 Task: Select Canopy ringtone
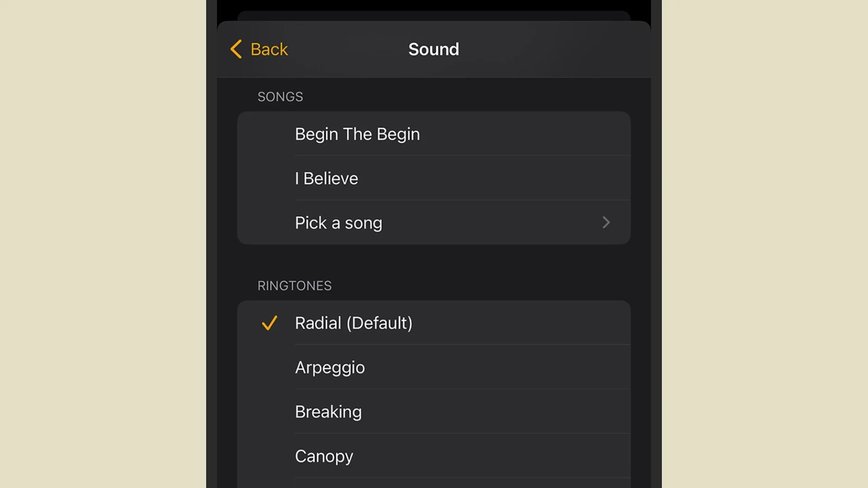[x=434, y=456]
